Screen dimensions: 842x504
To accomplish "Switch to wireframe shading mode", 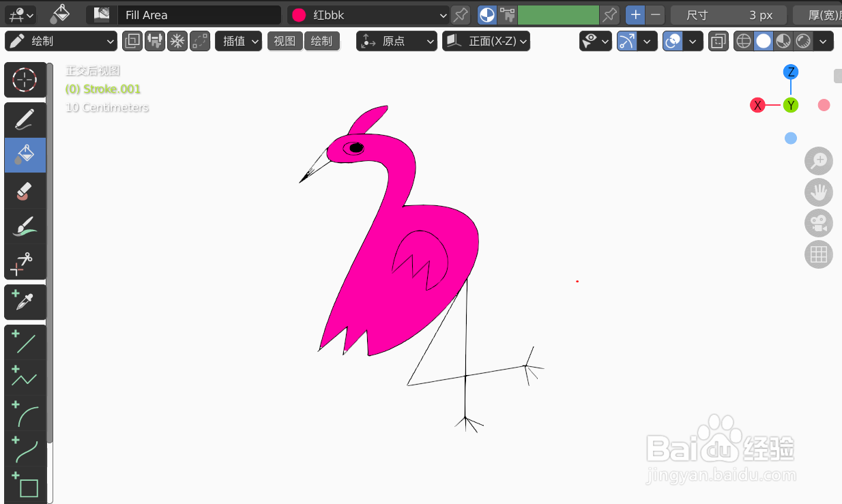I will point(744,42).
